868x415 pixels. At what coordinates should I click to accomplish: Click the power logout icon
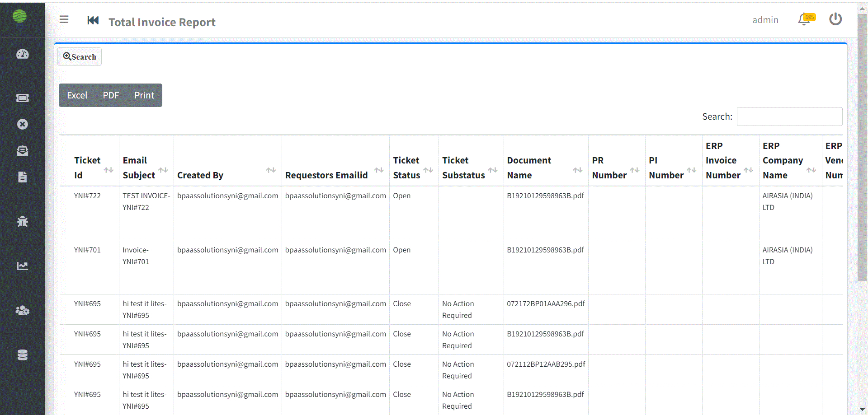click(835, 19)
